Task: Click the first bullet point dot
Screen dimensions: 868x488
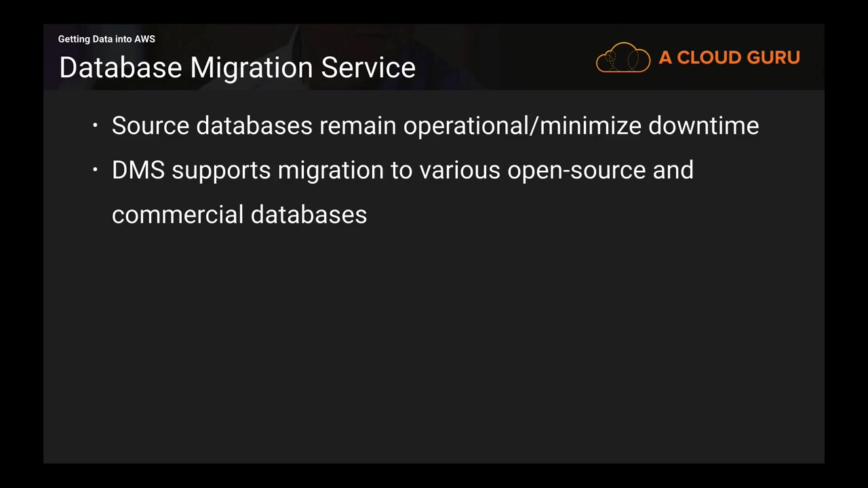Action: [96, 125]
